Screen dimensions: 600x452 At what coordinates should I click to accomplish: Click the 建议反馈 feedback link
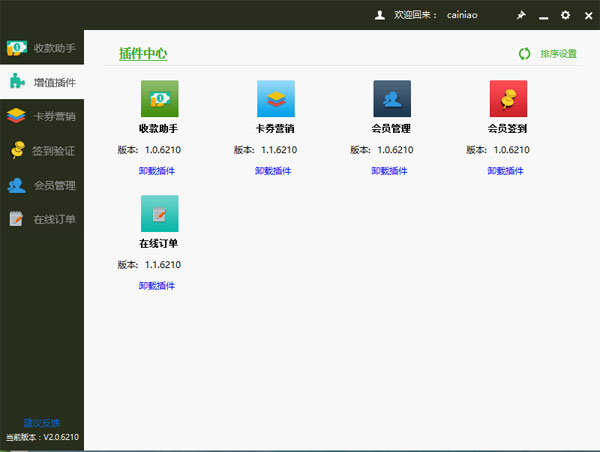[42, 423]
